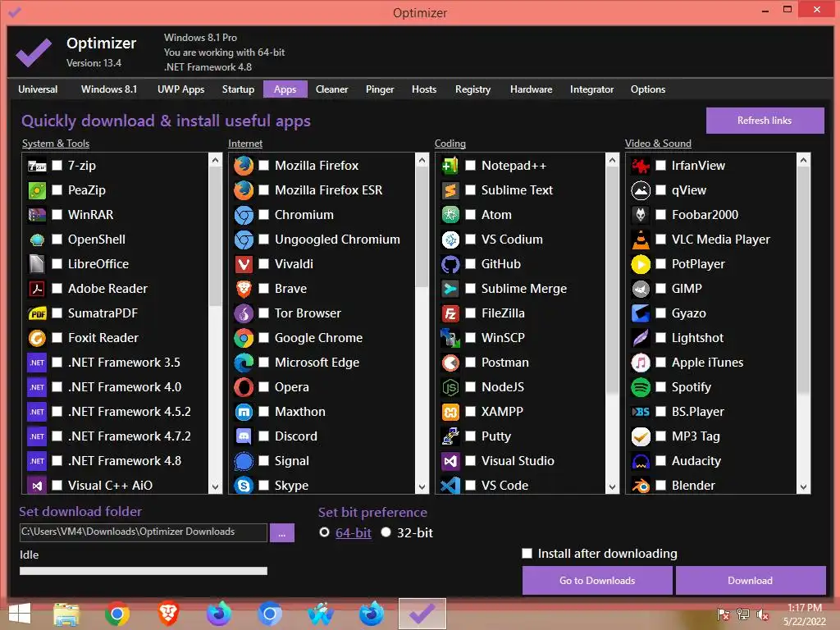Open the Cleaner tab
The image size is (840, 630).
331,89
